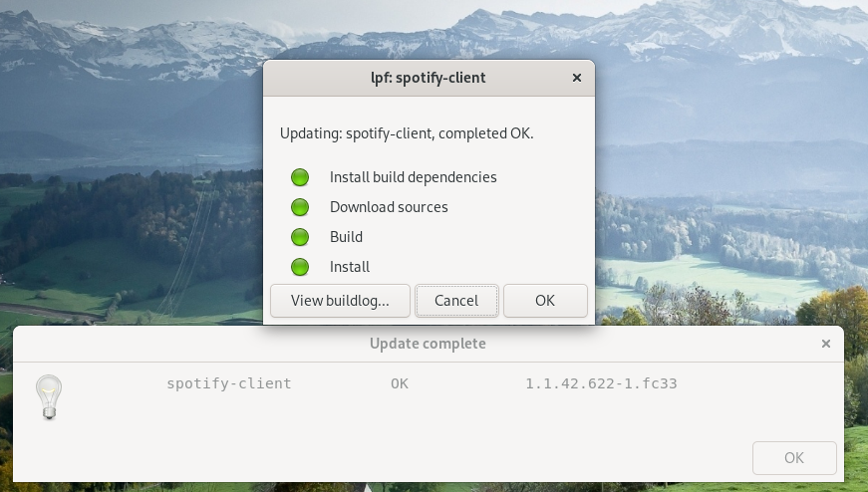Click the Update complete title bar
Image resolution: width=868 pixels, height=492 pixels.
428,344
